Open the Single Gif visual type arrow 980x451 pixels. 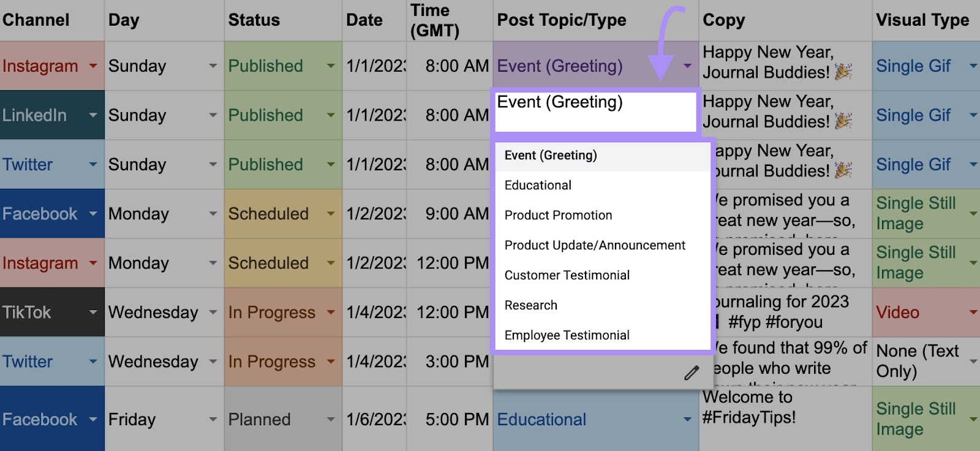click(974, 66)
